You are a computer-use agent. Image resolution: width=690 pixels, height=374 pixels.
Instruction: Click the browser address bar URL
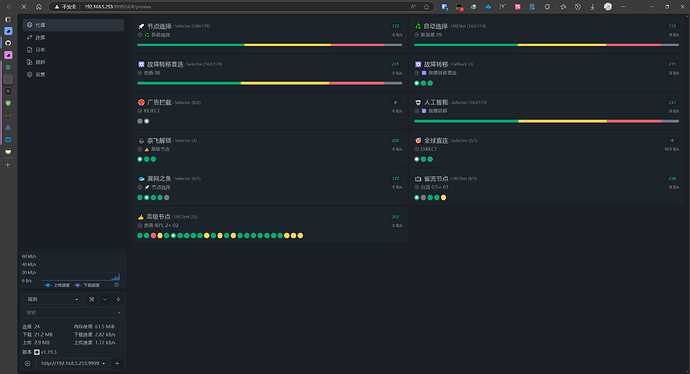coord(118,7)
